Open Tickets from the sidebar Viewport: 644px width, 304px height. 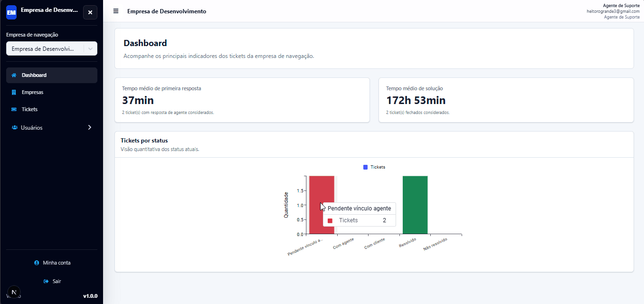52,109
